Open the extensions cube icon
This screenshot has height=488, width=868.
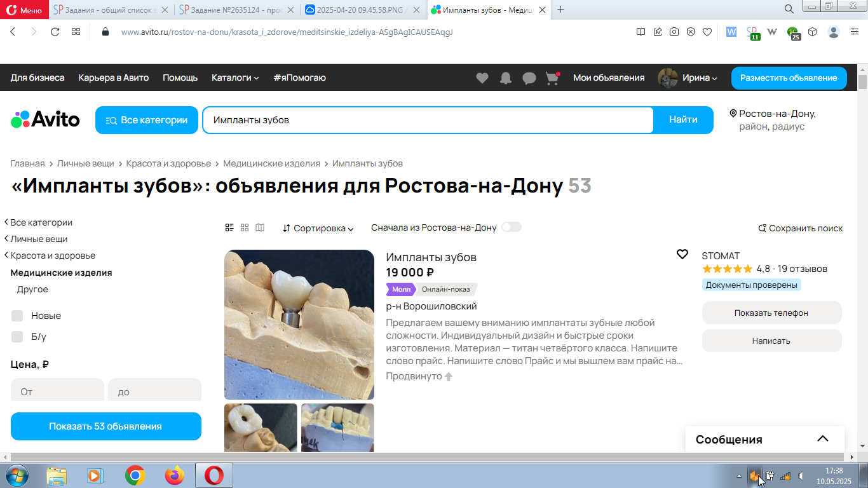click(813, 32)
